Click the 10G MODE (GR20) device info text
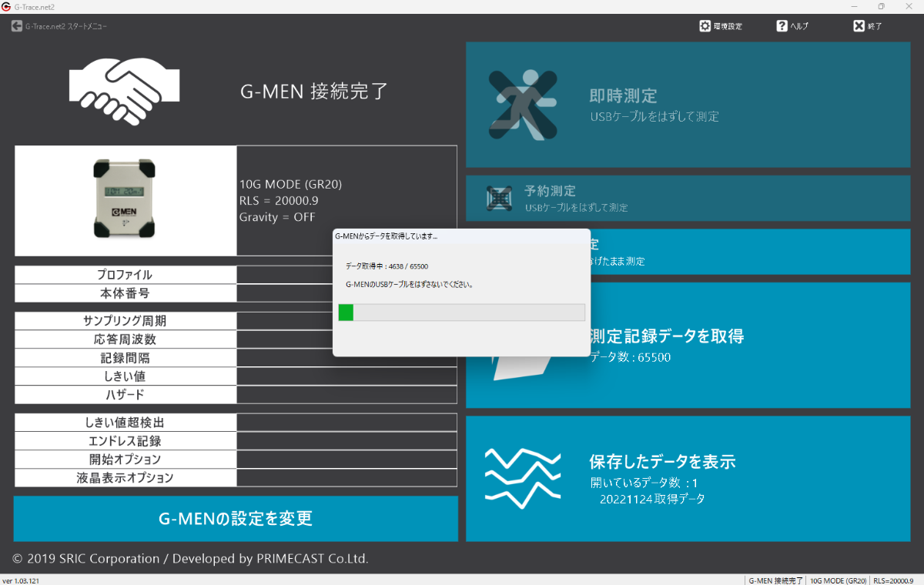The height and width of the screenshot is (585, 924). point(290,185)
